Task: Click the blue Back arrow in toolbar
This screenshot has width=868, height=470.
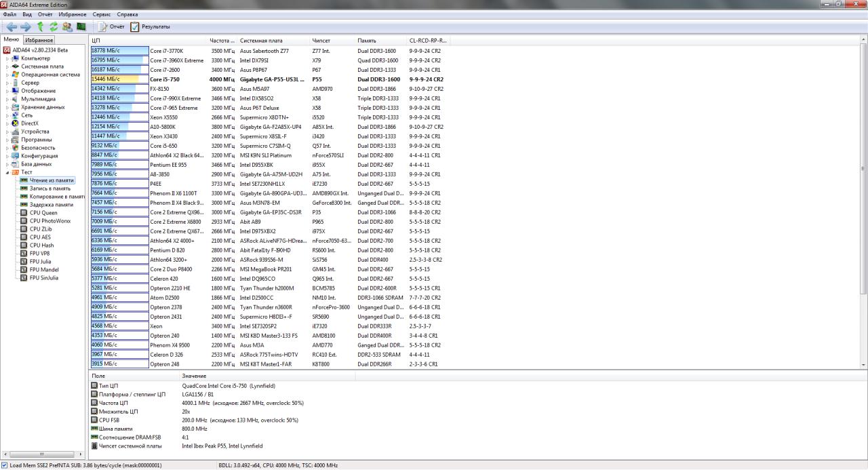Action: (x=12, y=26)
